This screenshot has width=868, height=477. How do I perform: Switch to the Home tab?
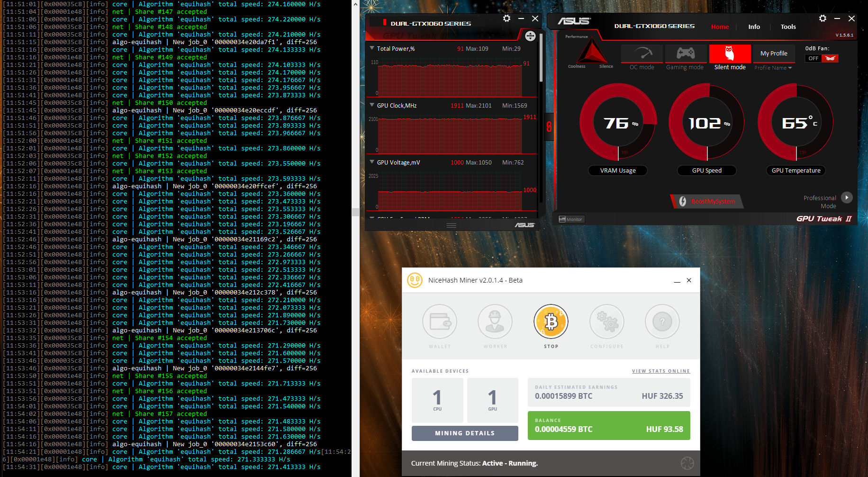[x=720, y=27]
